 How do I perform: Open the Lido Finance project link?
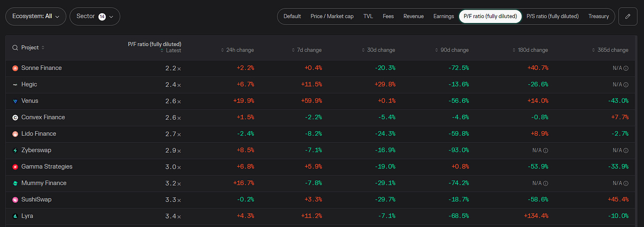click(x=38, y=134)
